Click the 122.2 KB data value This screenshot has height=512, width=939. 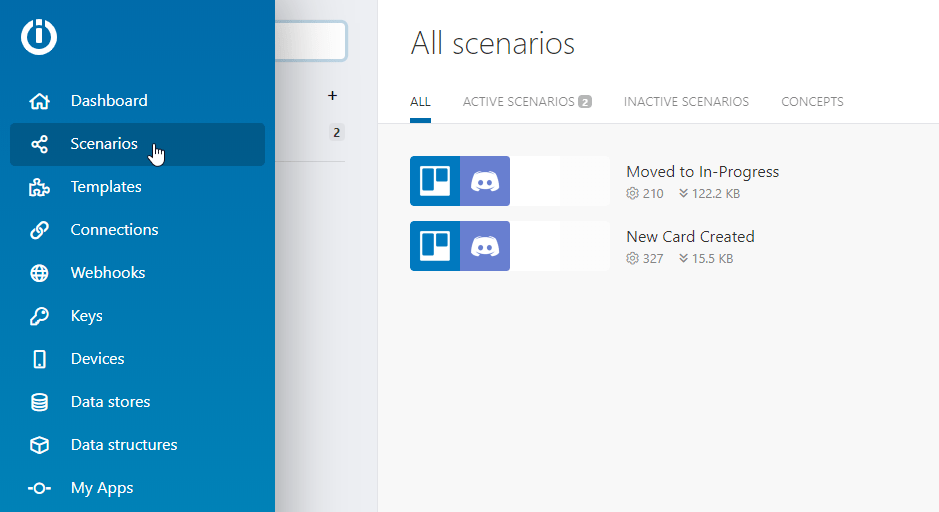coord(716,193)
